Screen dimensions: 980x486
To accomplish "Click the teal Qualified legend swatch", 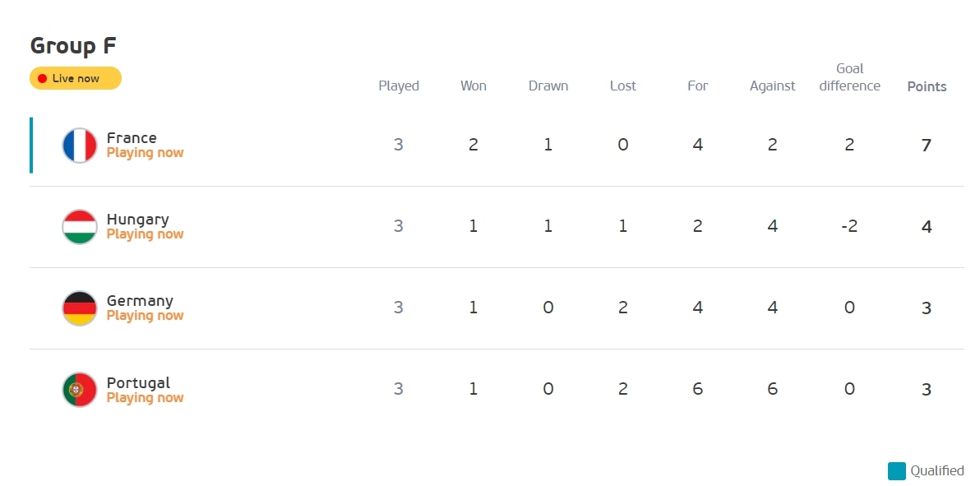I will pos(897,470).
